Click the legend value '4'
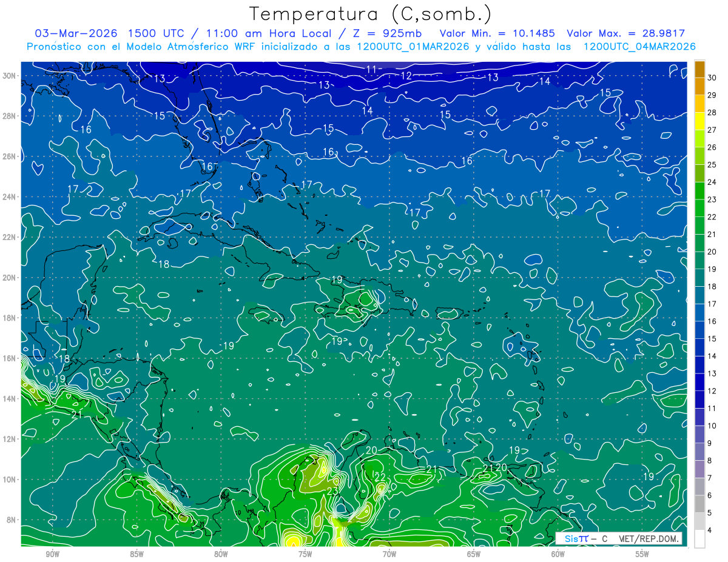728x562 pixels. 710,530
